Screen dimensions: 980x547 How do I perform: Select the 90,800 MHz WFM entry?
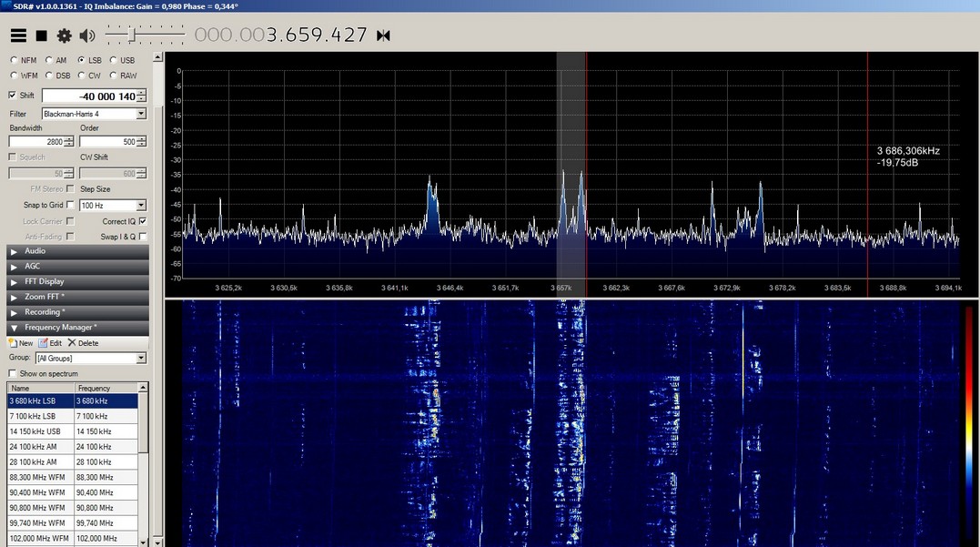(x=73, y=508)
